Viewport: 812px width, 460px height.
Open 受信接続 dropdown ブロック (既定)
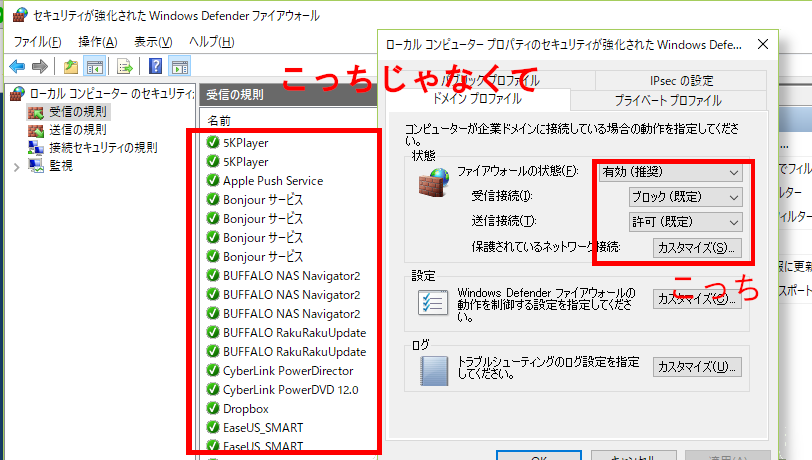(x=686, y=197)
